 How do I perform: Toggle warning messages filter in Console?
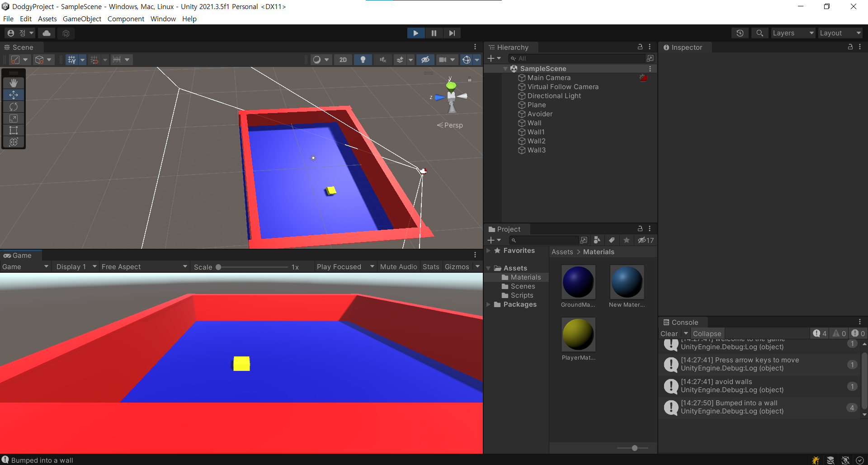point(839,333)
